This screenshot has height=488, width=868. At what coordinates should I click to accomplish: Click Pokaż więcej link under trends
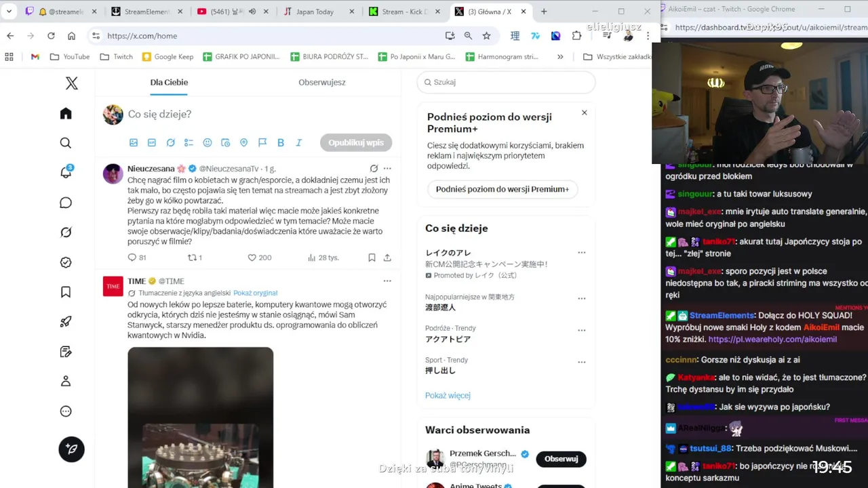click(x=448, y=395)
